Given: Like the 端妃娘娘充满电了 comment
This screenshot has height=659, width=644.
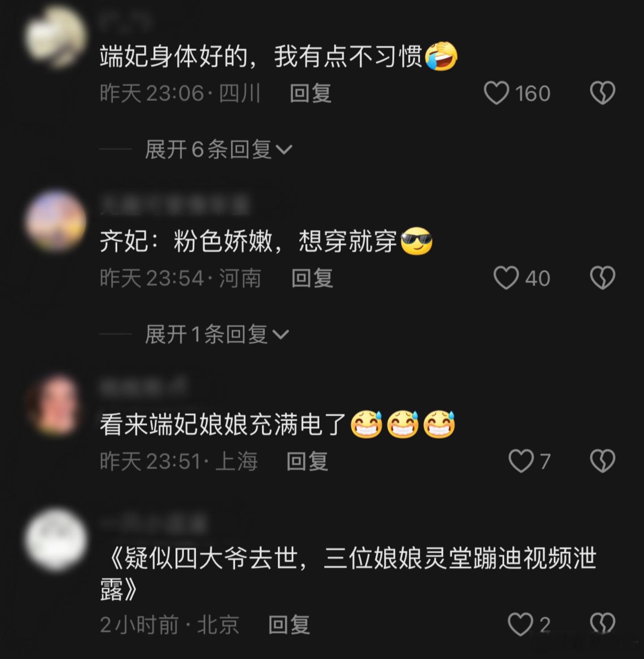Looking at the screenshot, I should [521, 461].
